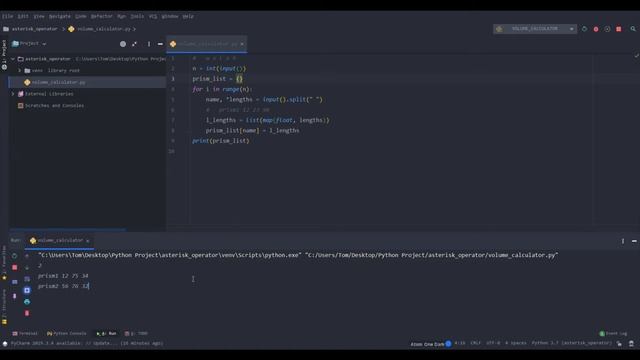The height and width of the screenshot is (360, 640).
Task: Hide the Project panel with minus icon
Action: [160, 44]
